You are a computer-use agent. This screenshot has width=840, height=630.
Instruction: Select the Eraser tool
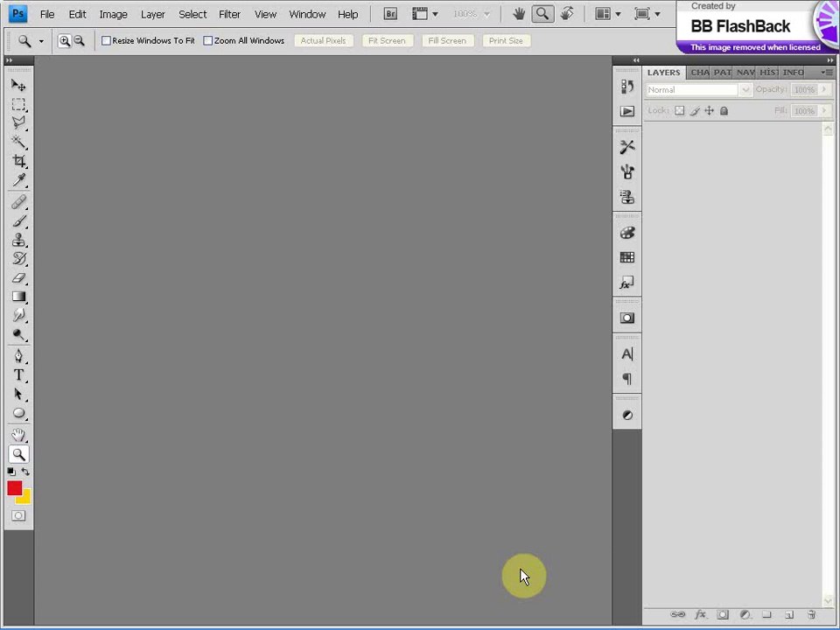[x=18, y=277]
